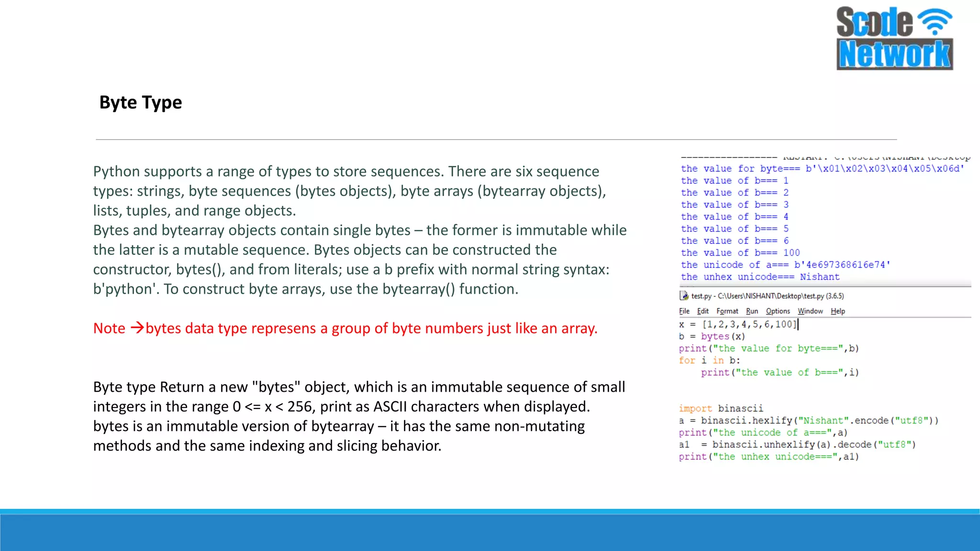Image resolution: width=980 pixels, height=551 pixels.
Task: Click the paragraph starting "Python supports a range"
Action: coord(350,191)
